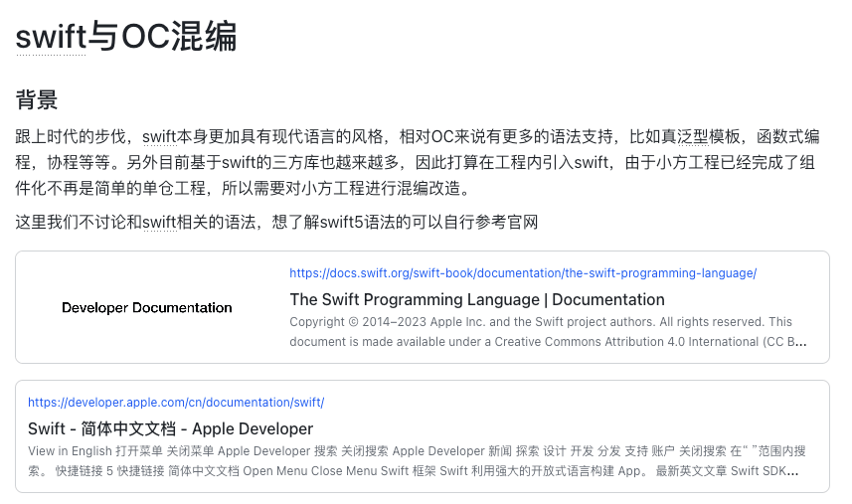The image size is (852, 504).
Task: Open The Swift Programming Language Documentation title
Action: tap(477, 299)
